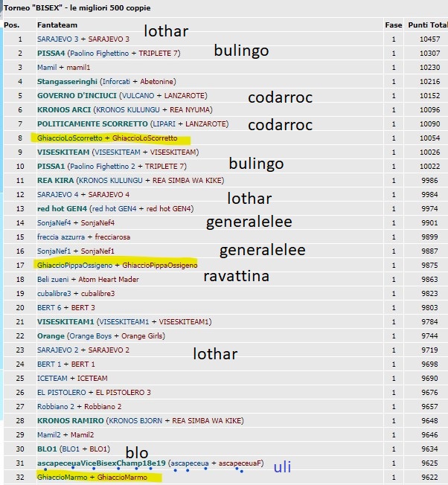
Task: Open the Stangasseringhi team entry
Action: coord(67,82)
